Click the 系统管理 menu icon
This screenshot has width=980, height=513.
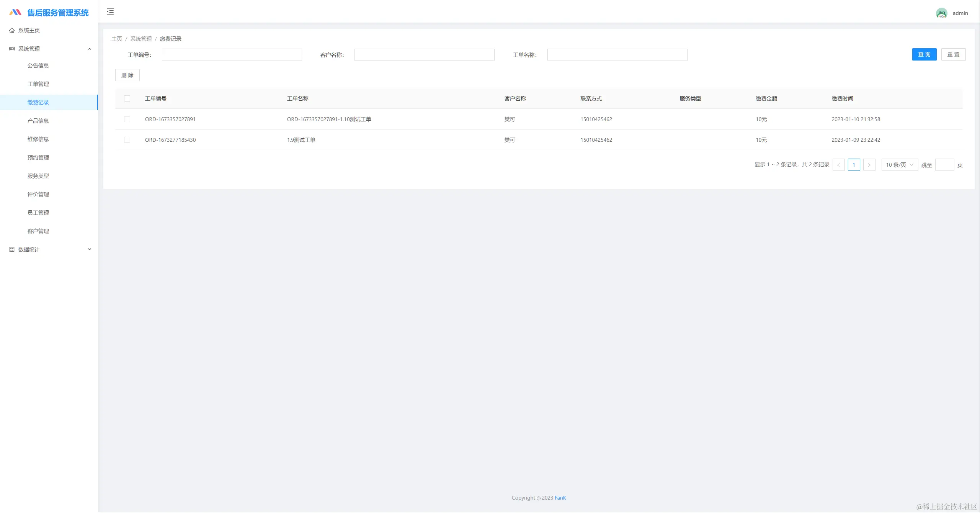click(x=12, y=49)
